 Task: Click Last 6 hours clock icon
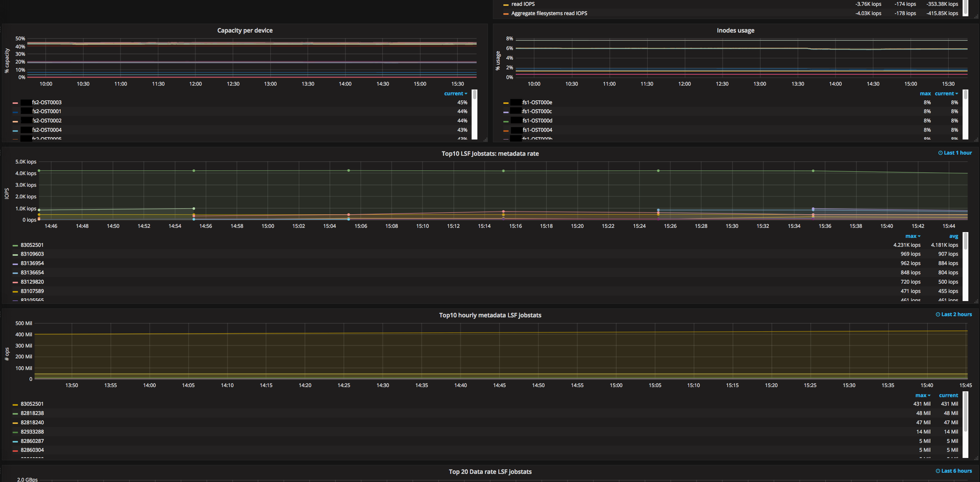pyautogui.click(x=938, y=471)
